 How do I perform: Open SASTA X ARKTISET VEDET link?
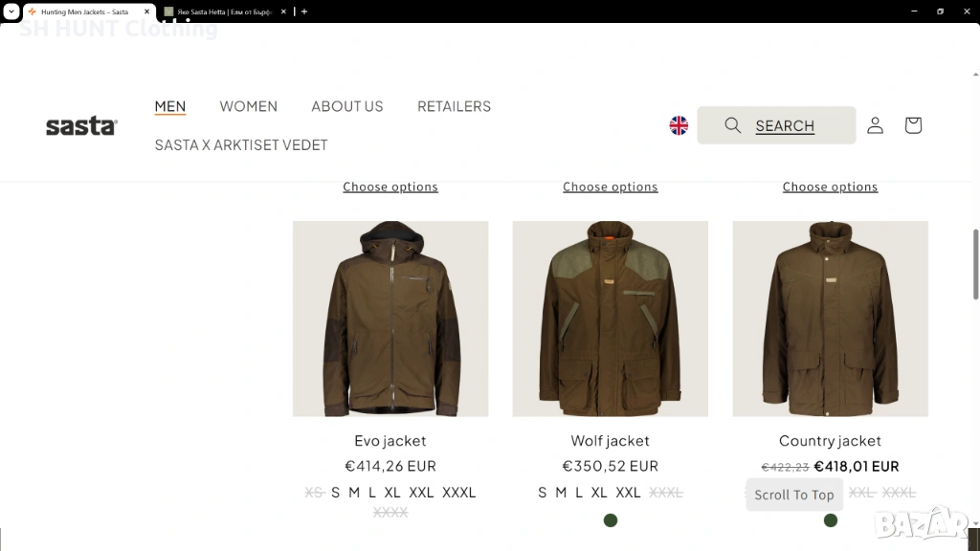pos(241,144)
